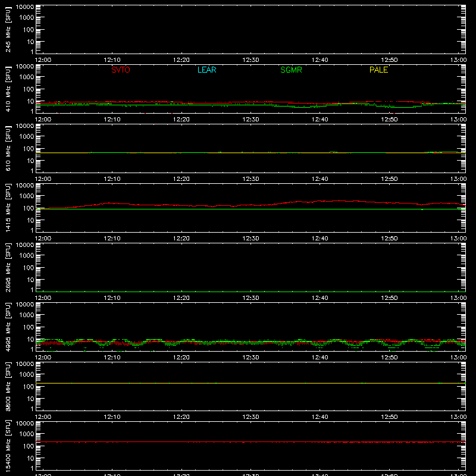Click the 100 y-axis label on the 15400 MHz panel

coord(29,446)
